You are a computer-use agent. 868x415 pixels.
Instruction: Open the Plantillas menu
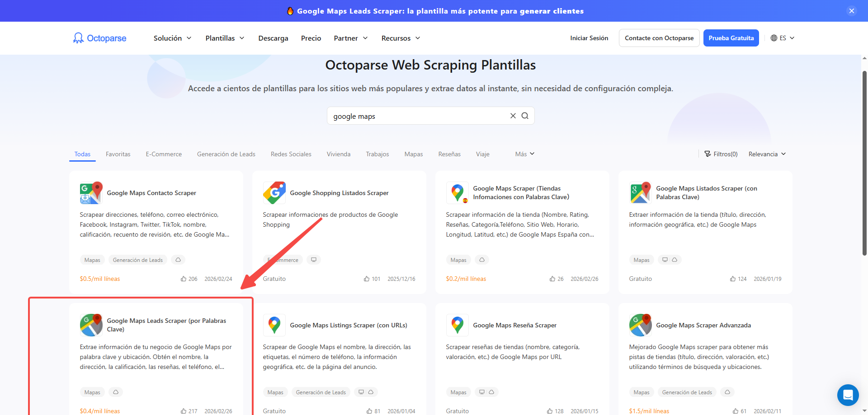tap(225, 38)
